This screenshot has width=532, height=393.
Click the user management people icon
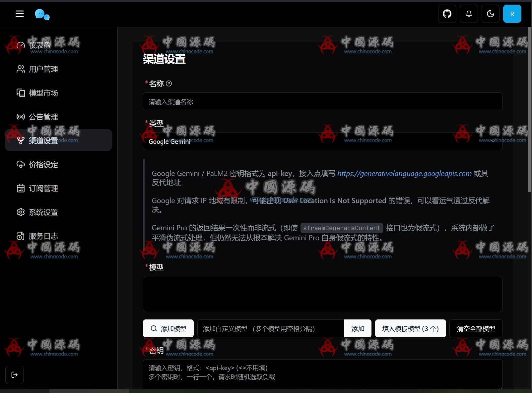21,69
